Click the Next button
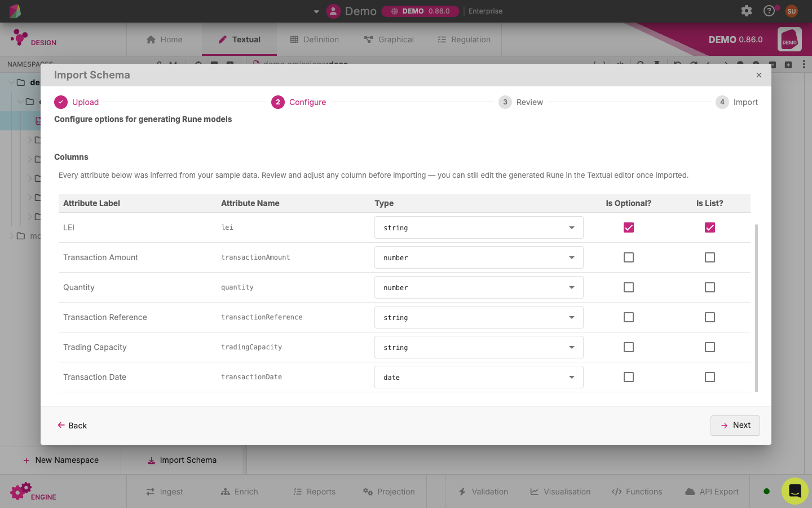The image size is (812, 508). [735, 426]
